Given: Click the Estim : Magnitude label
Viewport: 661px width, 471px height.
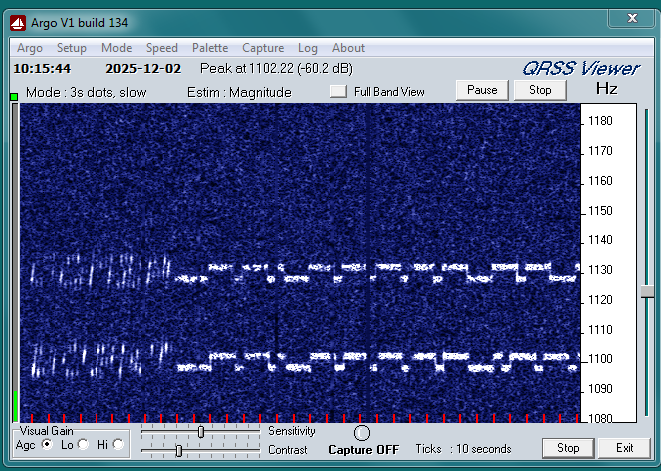Looking at the screenshot, I should coord(239,92).
